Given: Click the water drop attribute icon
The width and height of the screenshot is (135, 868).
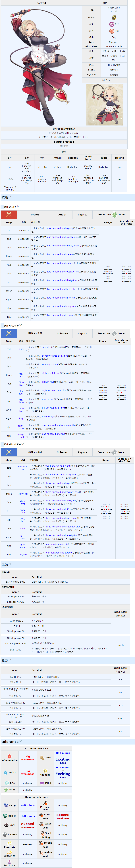Looking at the screenshot, I should point(6,772).
